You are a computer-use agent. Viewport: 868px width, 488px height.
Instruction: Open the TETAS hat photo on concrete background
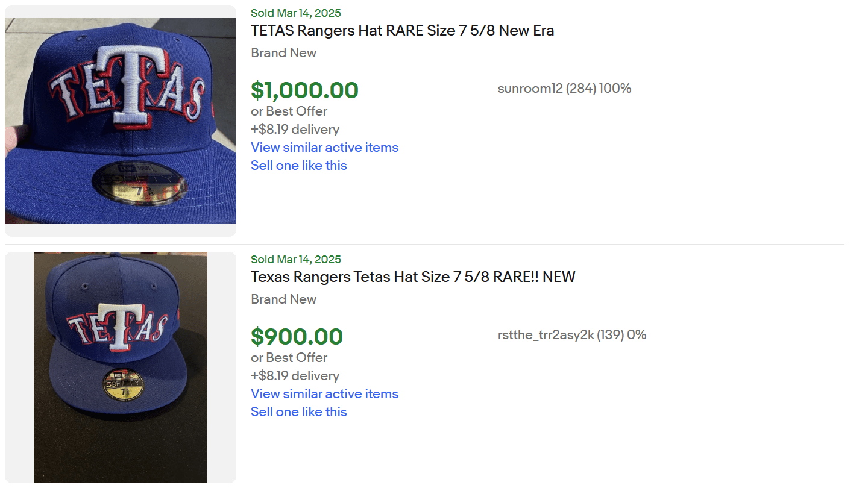pyautogui.click(x=121, y=121)
